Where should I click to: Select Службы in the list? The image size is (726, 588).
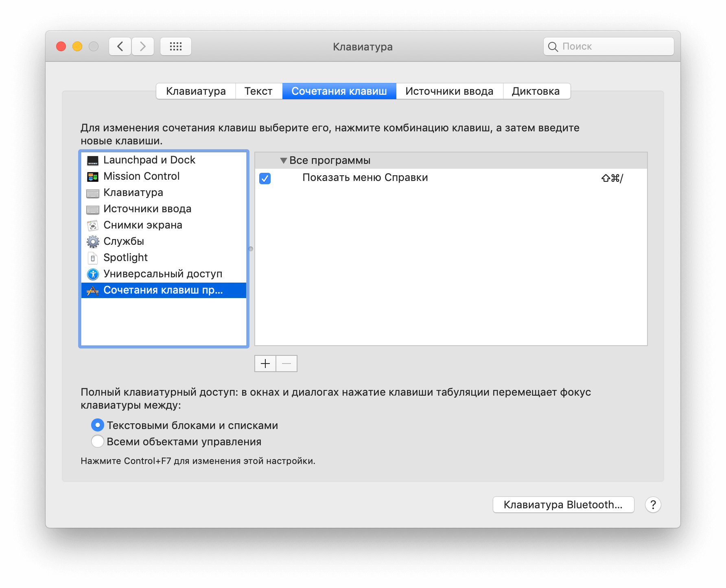click(x=164, y=242)
